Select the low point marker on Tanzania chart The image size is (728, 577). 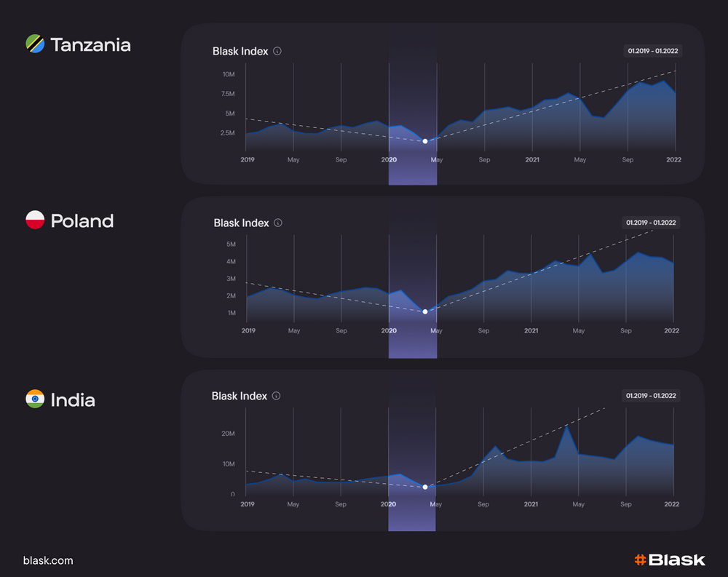click(425, 141)
